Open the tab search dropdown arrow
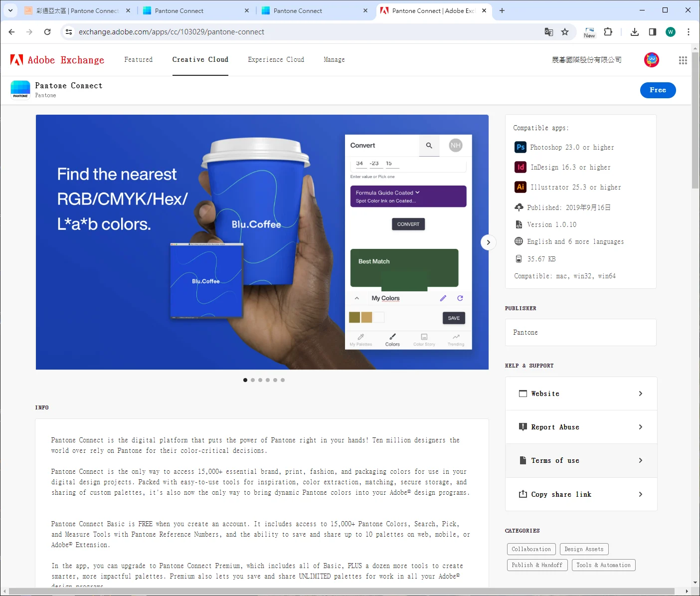The width and height of the screenshot is (700, 596). click(10, 10)
